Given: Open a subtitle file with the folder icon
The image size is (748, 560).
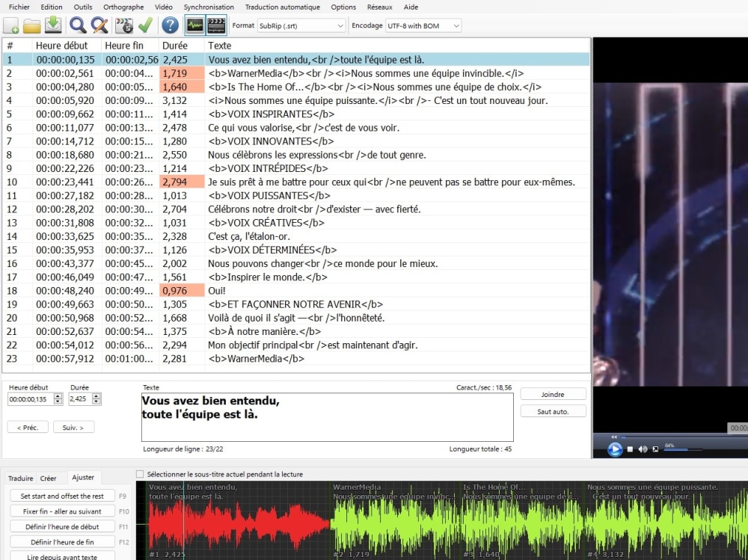Looking at the screenshot, I should coord(32,25).
